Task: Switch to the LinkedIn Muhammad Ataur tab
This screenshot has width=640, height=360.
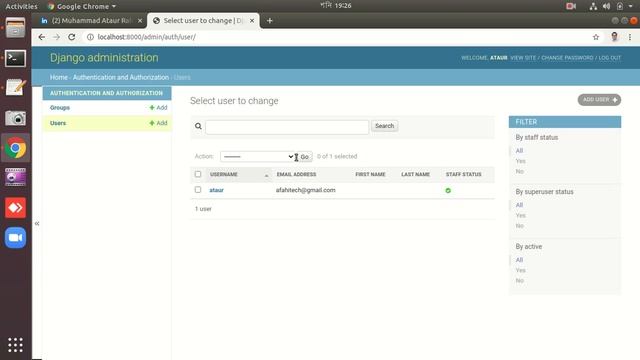Action: [91, 20]
